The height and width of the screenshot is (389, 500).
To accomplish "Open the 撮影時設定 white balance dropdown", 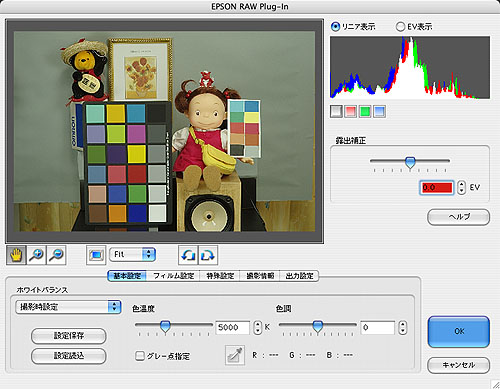I will (x=68, y=307).
